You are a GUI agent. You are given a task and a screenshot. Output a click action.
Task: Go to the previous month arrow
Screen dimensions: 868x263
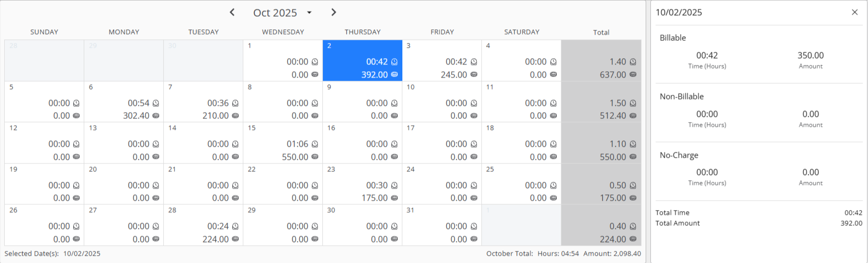pos(232,12)
